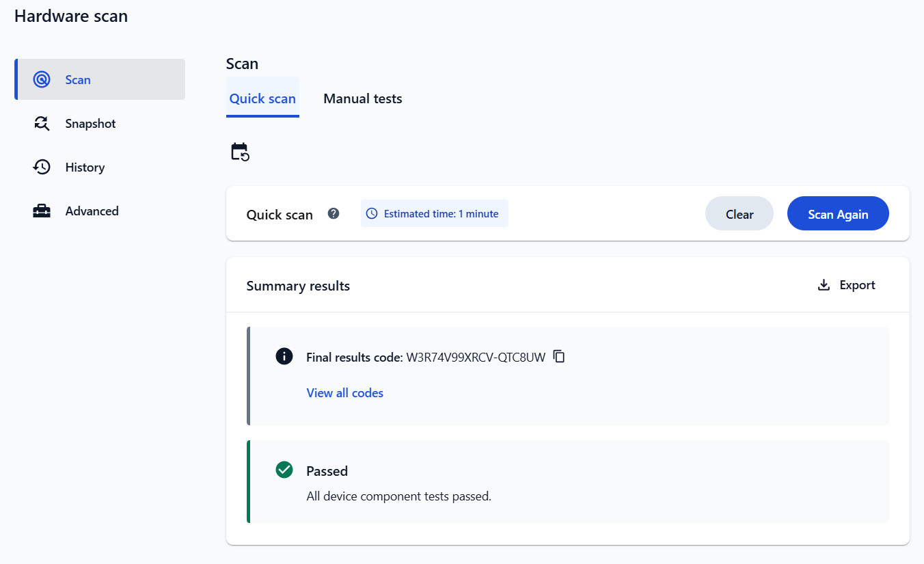The height and width of the screenshot is (564, 924).
Task: Switch to the Manual tests tab
Action: (363, 98)
